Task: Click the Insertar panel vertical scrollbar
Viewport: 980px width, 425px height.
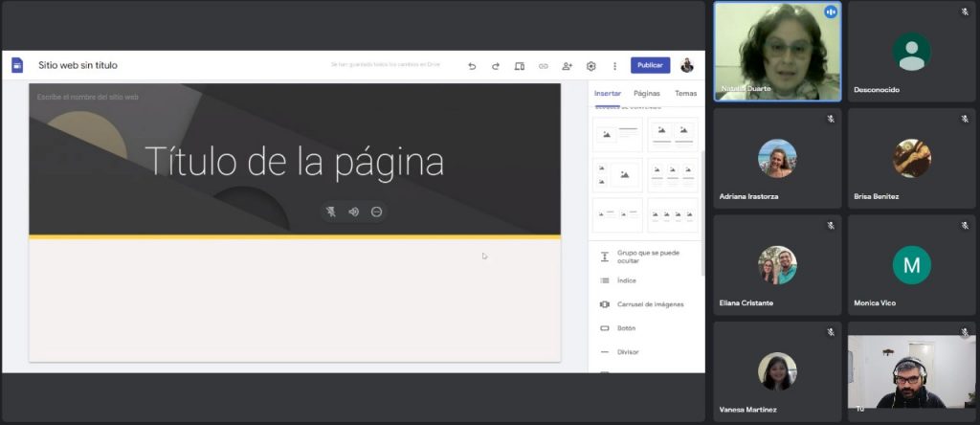Action: pos(702,211)
